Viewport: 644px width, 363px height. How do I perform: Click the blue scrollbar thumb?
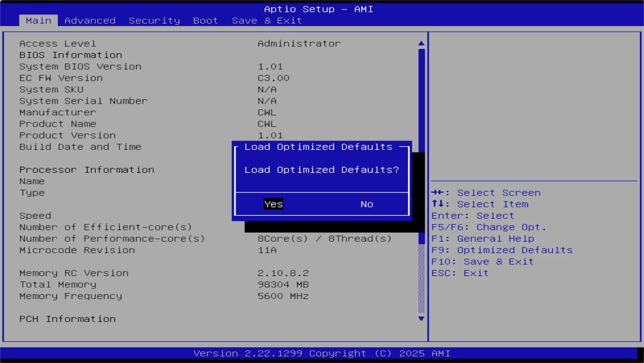tap(421, 96)
